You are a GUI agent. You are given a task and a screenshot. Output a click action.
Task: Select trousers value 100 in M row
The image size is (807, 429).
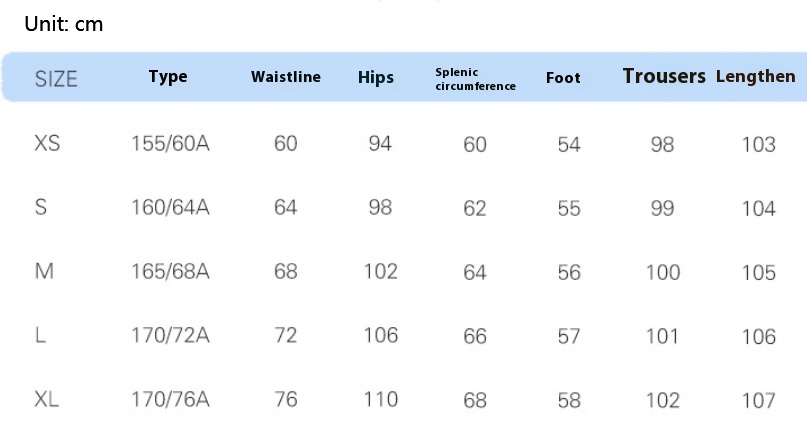point(663,272)
